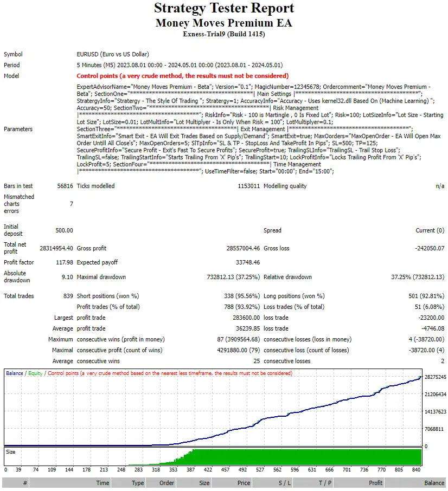
Task: Click the Strategy Tester Report title
Action: 224,9
